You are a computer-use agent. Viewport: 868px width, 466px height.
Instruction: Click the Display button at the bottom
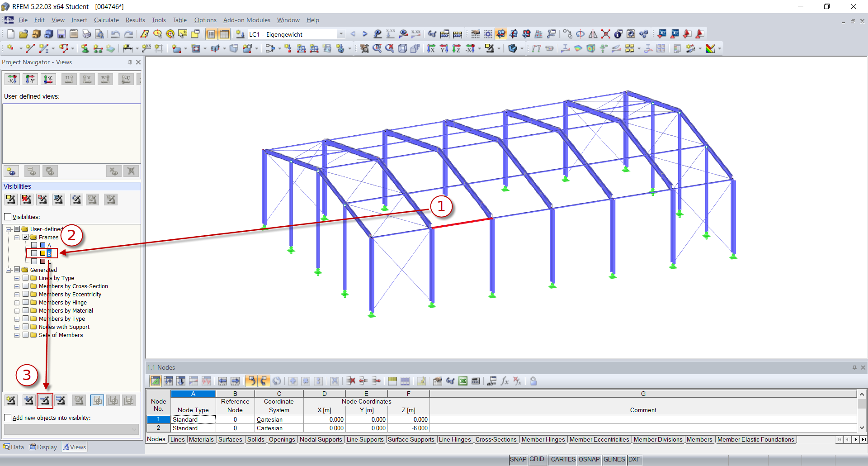[43, 447]
